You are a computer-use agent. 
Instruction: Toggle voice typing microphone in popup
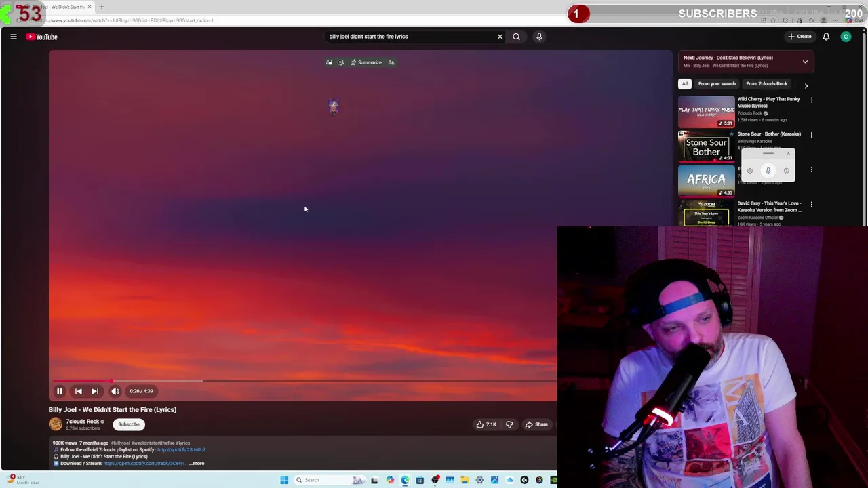(768, 171)
